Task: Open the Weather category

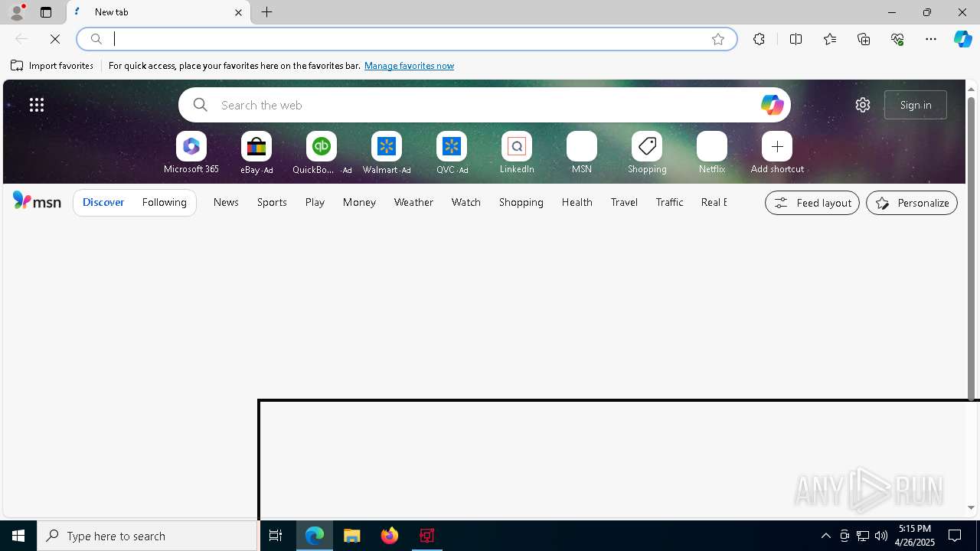Action: tap(413, 202)
